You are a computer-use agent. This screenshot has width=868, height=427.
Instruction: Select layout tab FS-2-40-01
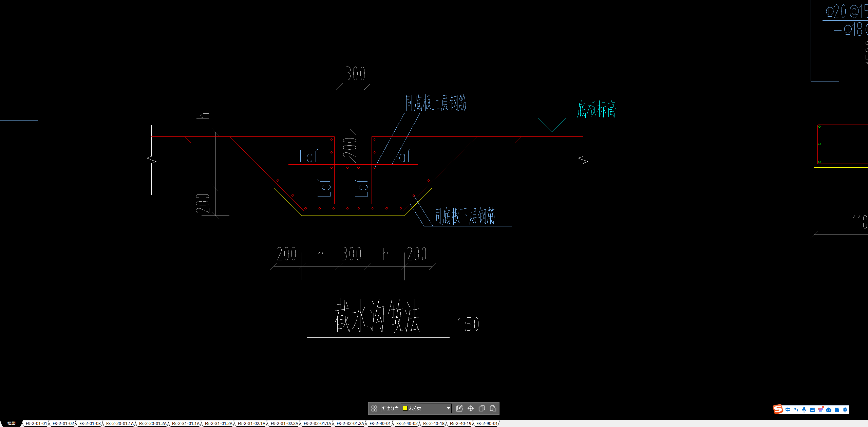(380, 423)
